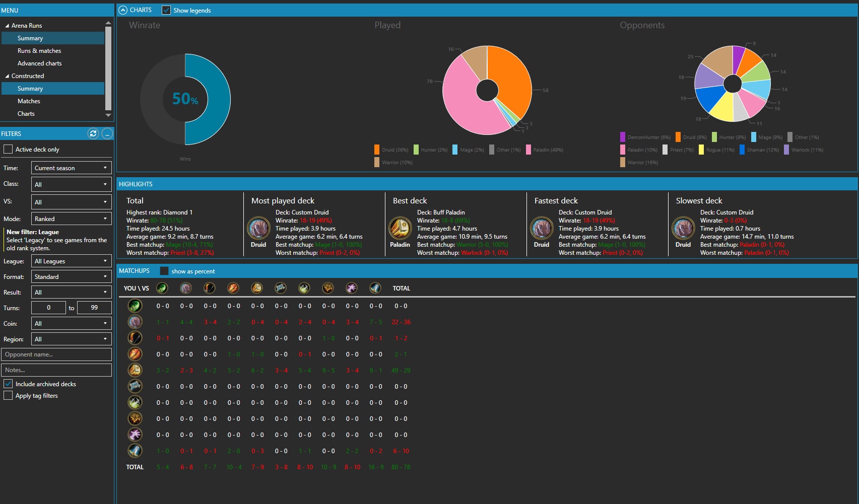This screenshot has width=859, height=504.
Task: Click the Mage icon in the VS header row
Action: (233, 288)
